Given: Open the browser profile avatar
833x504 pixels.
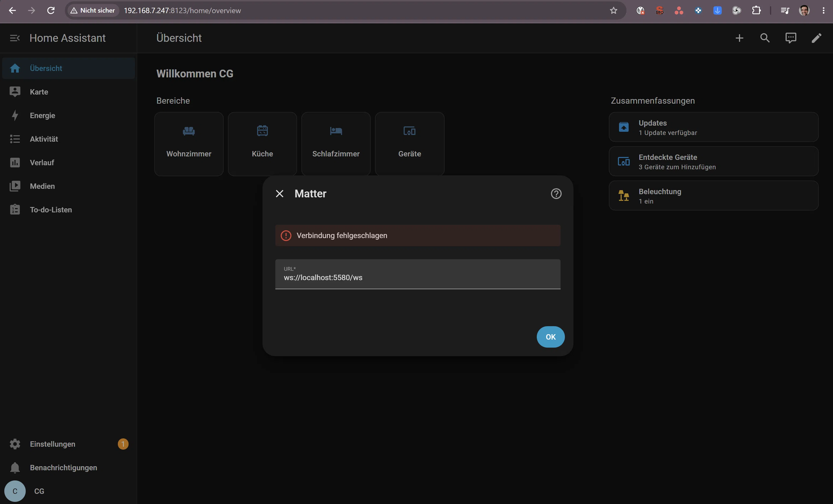Looking at the screenshot, I should coord(804,10).
